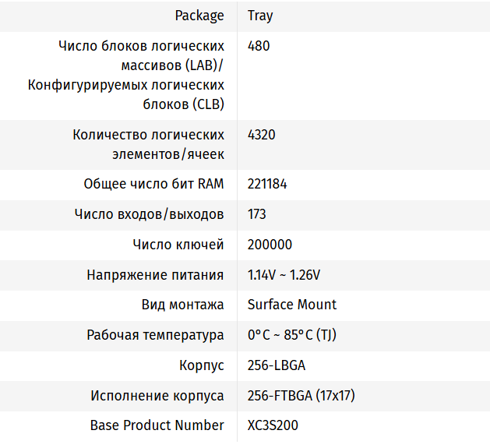Click the base product number XC3S200
490x448 pixels.
pos(273,425)
